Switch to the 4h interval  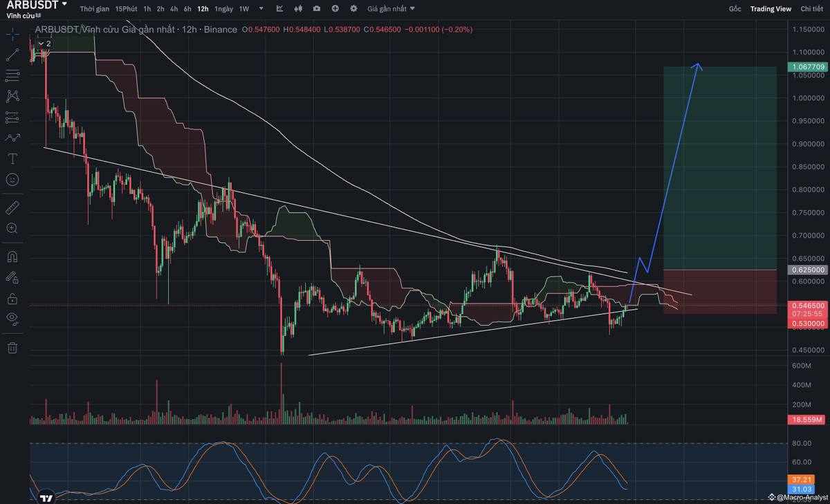[174, 9]
